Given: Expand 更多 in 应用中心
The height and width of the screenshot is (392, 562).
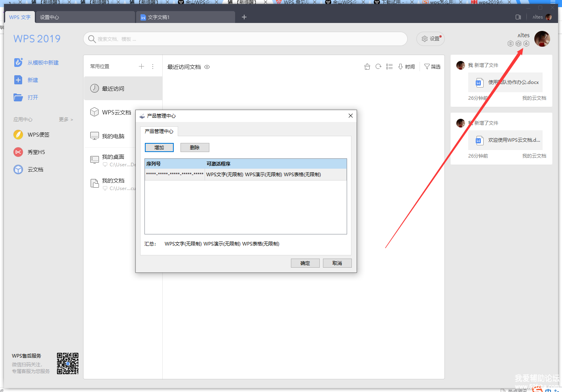Looking at the screenshot, I should 66,119.
